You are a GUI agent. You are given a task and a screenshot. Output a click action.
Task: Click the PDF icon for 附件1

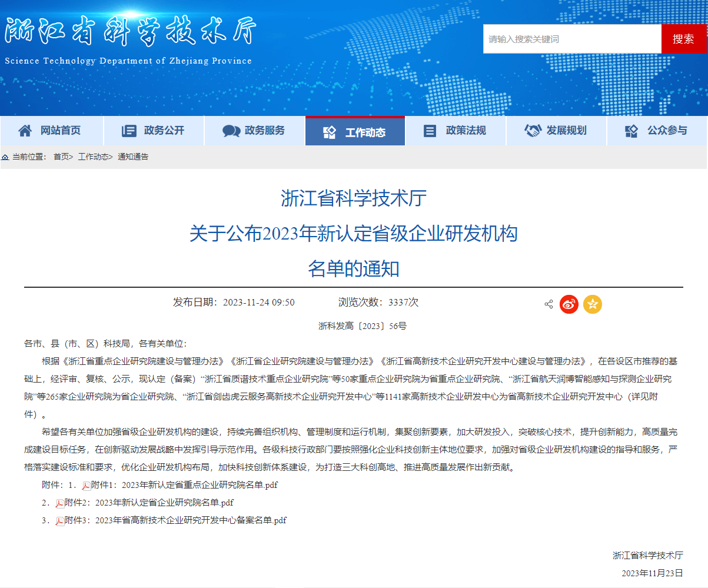coord(86,486)
